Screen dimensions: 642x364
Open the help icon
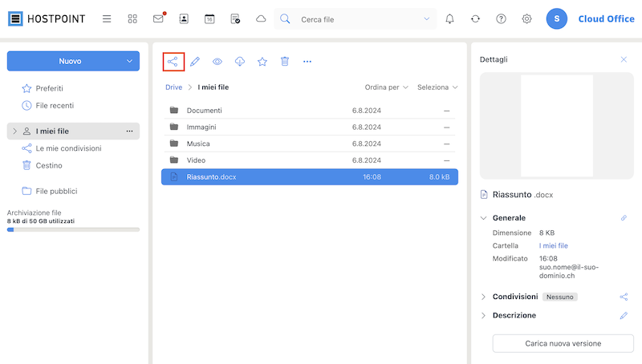coord(501,18)
